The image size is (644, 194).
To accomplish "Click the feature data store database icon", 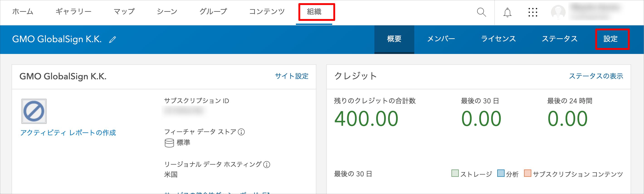I will tap(169, 143).
